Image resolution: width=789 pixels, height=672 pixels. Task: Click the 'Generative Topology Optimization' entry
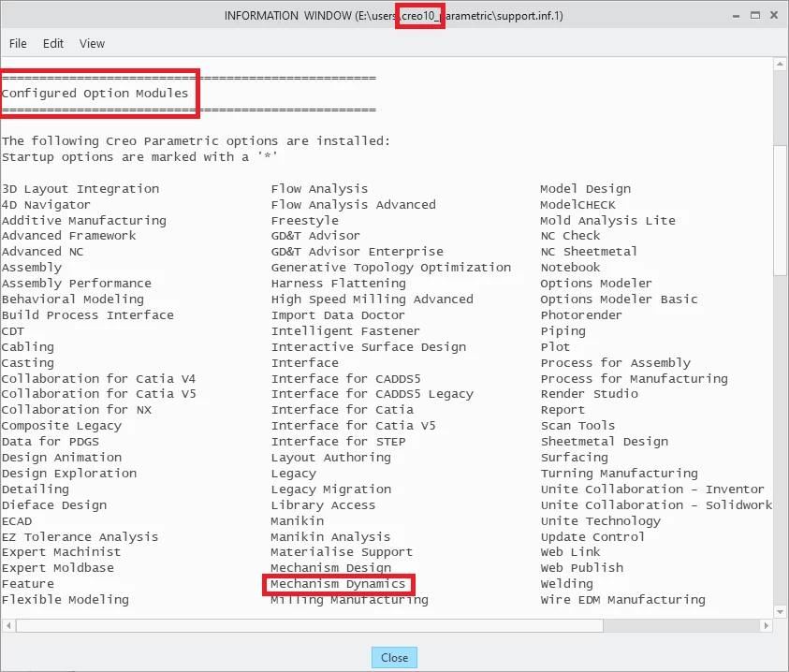(x=391, y=268)
